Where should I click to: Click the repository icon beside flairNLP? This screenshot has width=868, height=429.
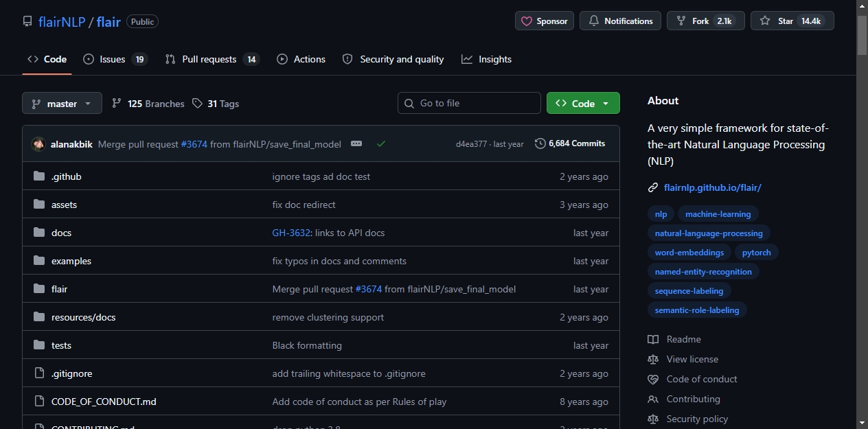27,21
